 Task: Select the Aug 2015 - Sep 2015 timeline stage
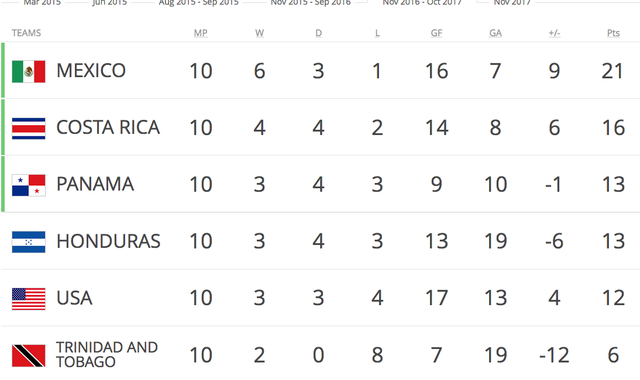click(x=199, y=2)
